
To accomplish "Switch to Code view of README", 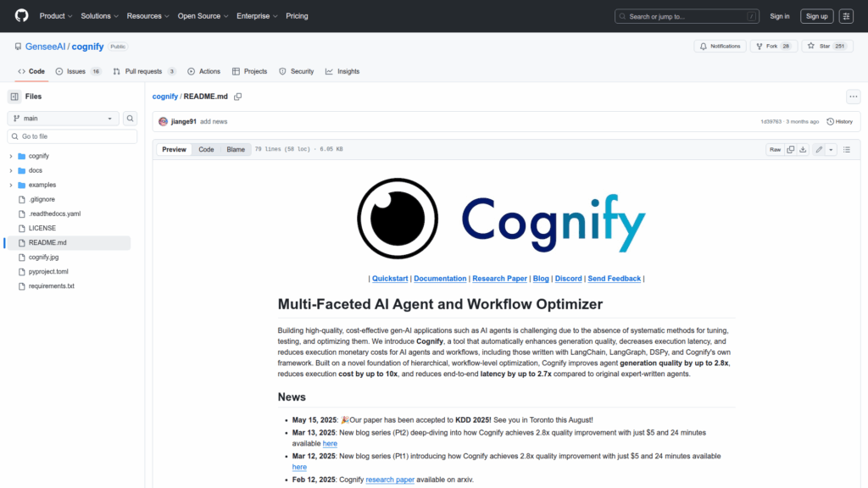I will point(206,150).
